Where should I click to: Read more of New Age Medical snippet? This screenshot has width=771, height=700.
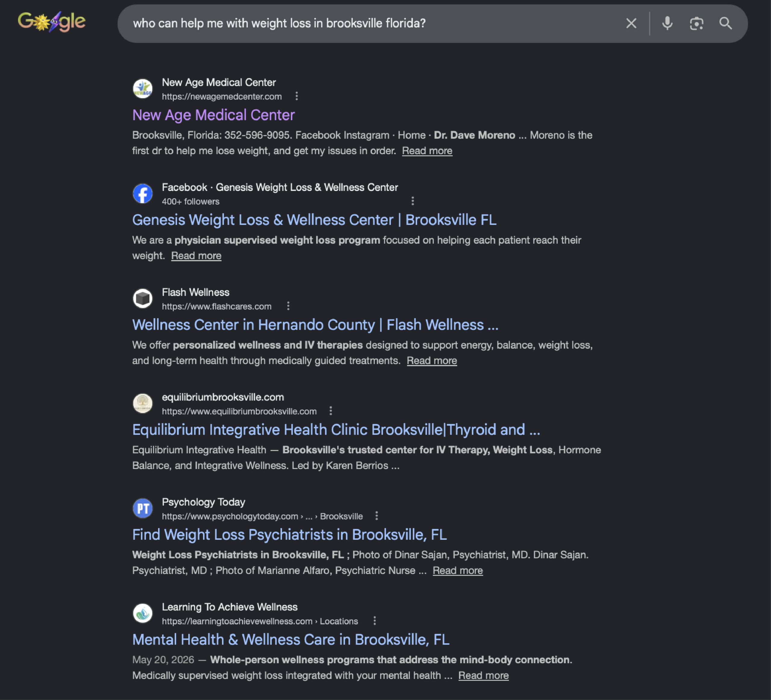click(x=427, y=151)
